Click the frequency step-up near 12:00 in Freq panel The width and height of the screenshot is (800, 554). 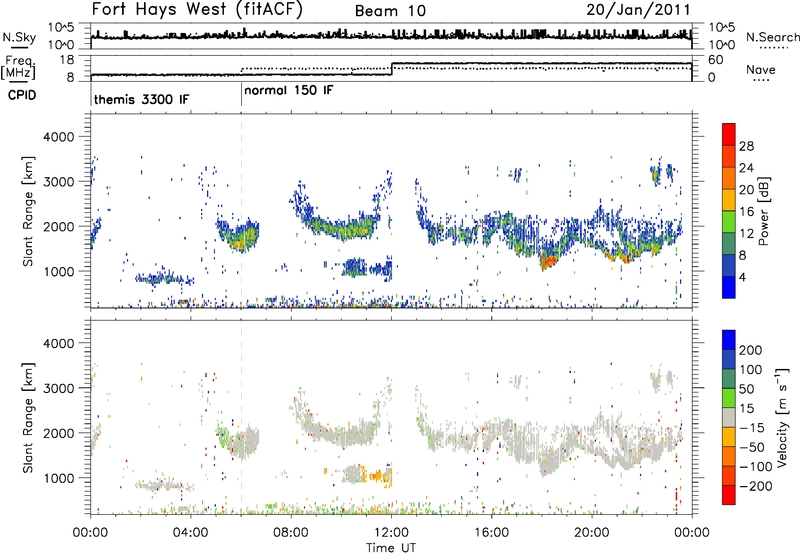391,69
